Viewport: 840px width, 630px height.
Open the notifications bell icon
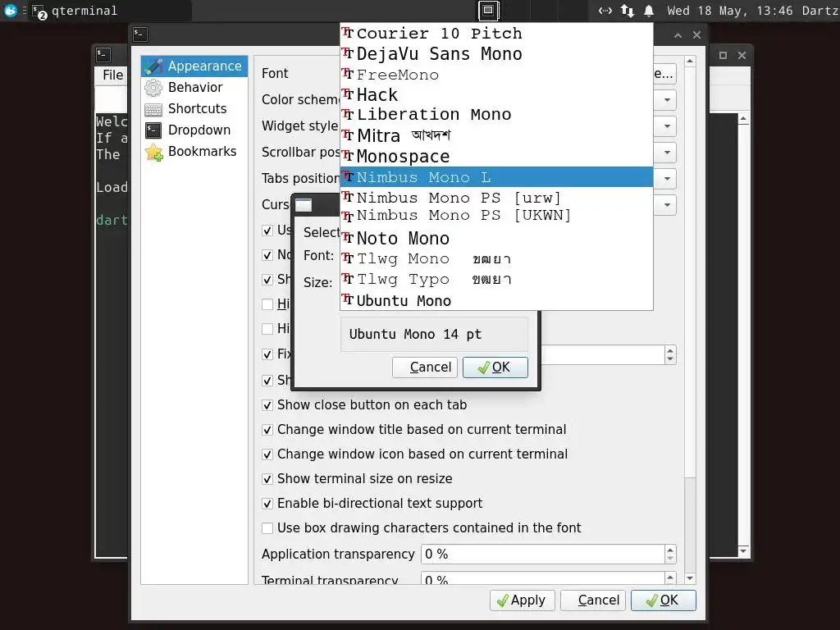pyautogui.click(x=649, y=11)
